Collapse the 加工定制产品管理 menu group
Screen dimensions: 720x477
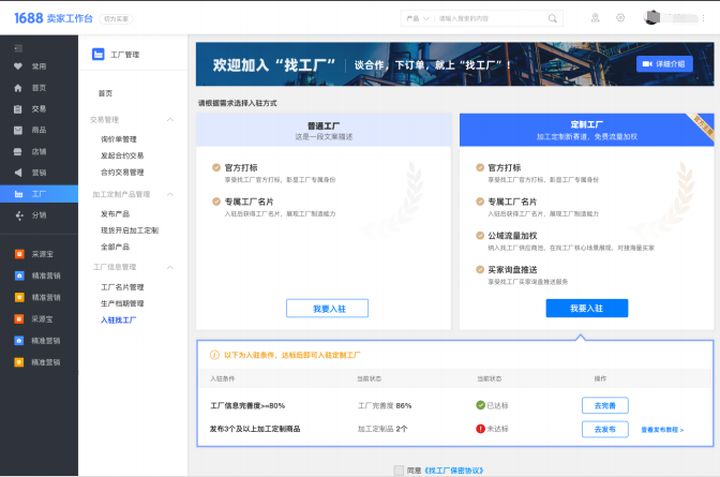point(170,194)
